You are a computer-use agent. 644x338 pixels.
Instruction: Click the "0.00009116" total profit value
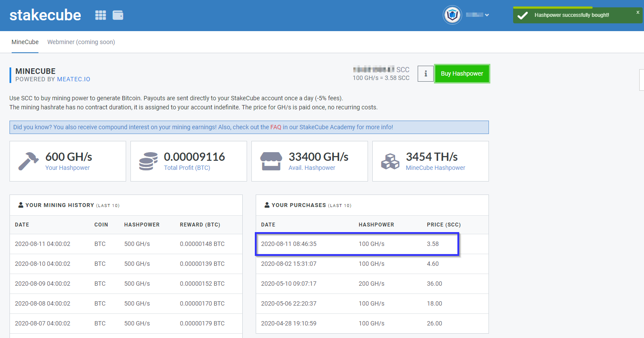coord(194,156)
